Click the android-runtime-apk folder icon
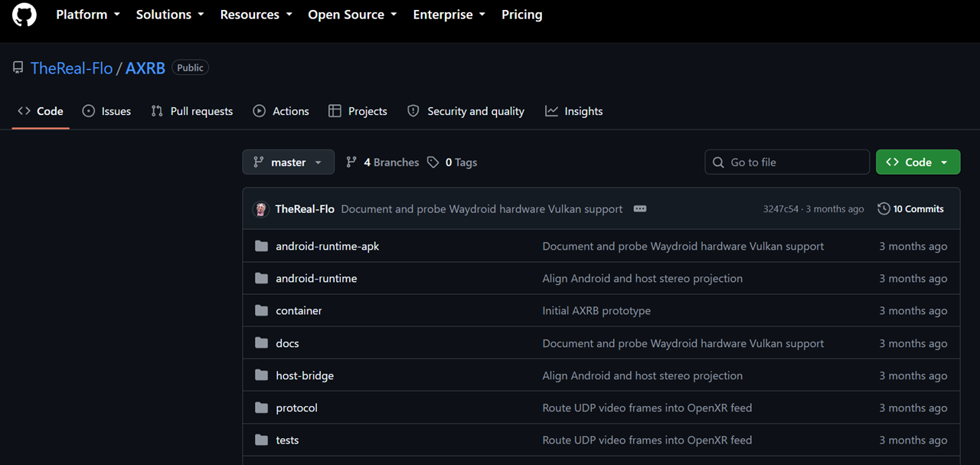The width and height of the screenshot is (980, 465). [x=262, y=246]
